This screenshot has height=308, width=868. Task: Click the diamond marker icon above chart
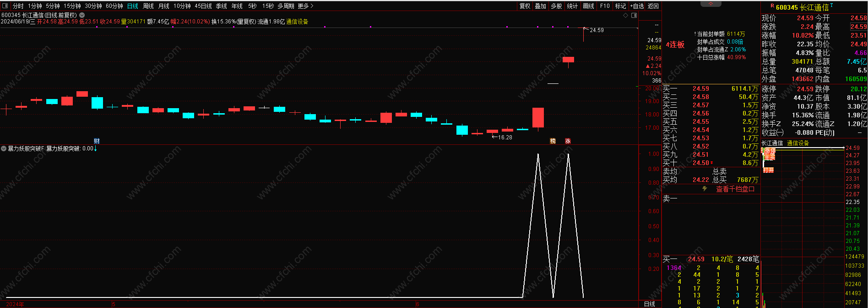(x=626, y=15)
